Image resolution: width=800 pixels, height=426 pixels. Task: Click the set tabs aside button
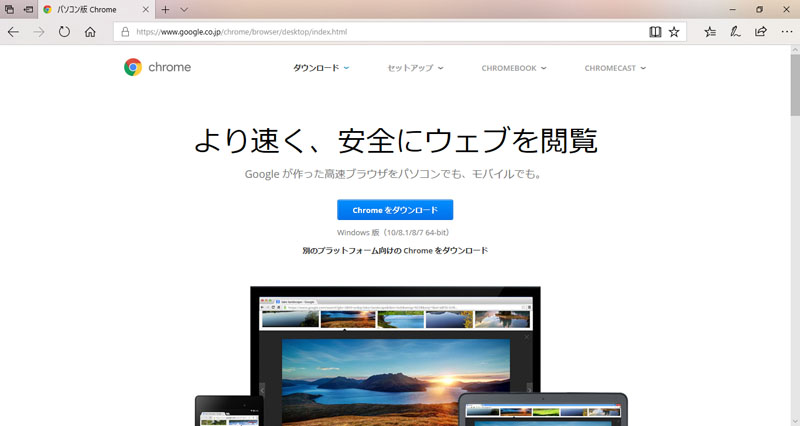(x=29, y=9)
